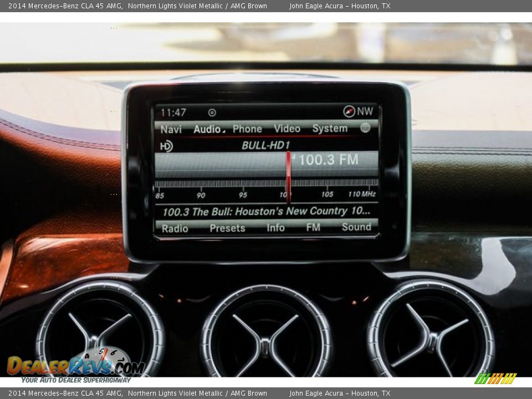Viewport: 532px width, 399px height.
Task: Tap the BULL-HD1 station name
Action: [265, 146]
